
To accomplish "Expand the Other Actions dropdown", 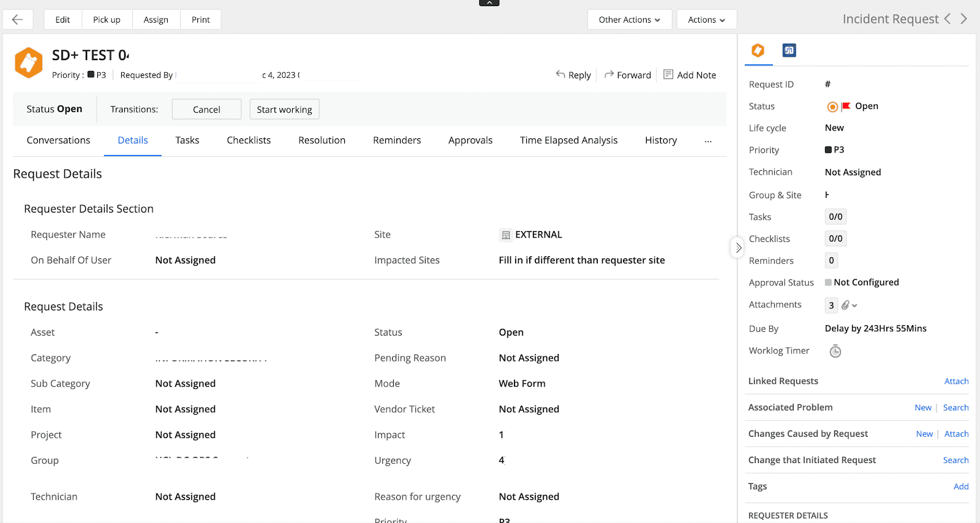I will click(629, 20).
